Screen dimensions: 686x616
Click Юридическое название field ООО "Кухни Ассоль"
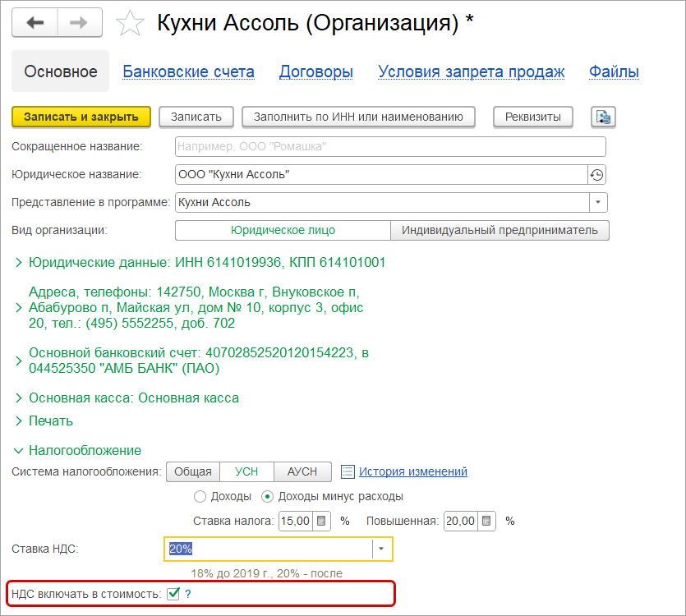[381, 175]
